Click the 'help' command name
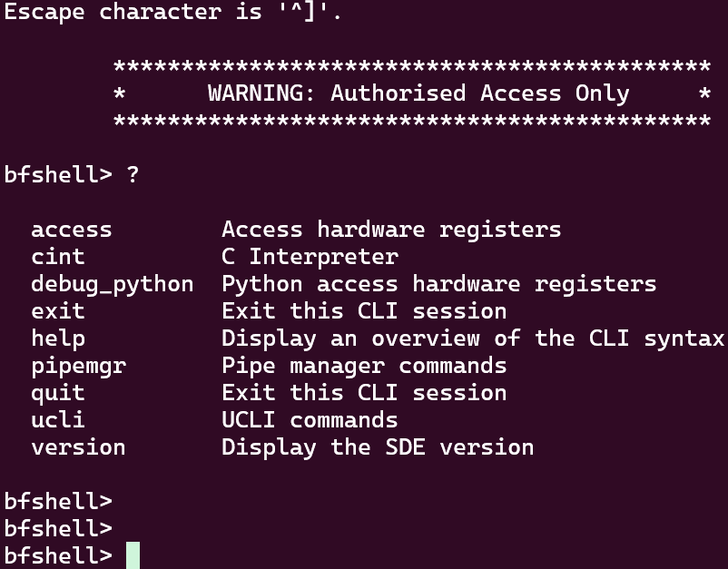 58,338
